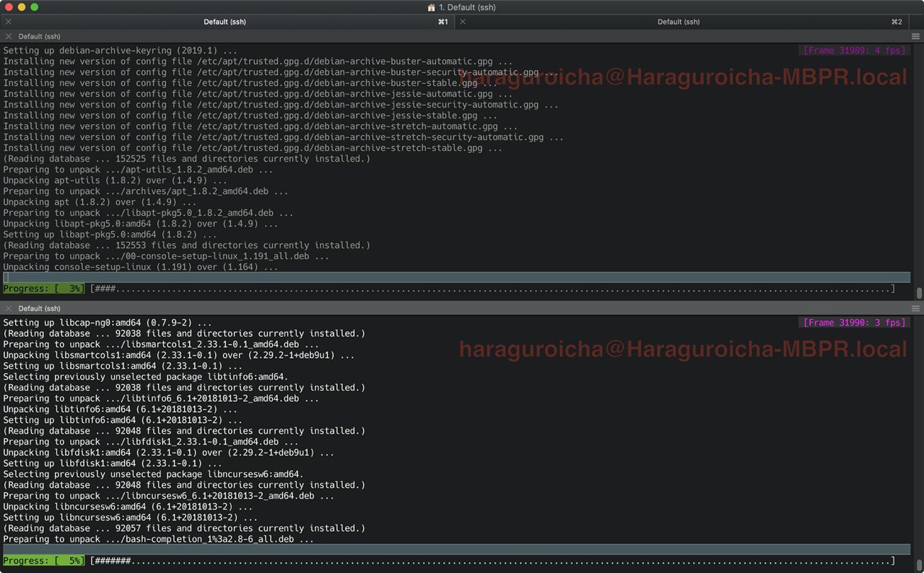Close the first tab marked ⌘1

pos(9,22)
